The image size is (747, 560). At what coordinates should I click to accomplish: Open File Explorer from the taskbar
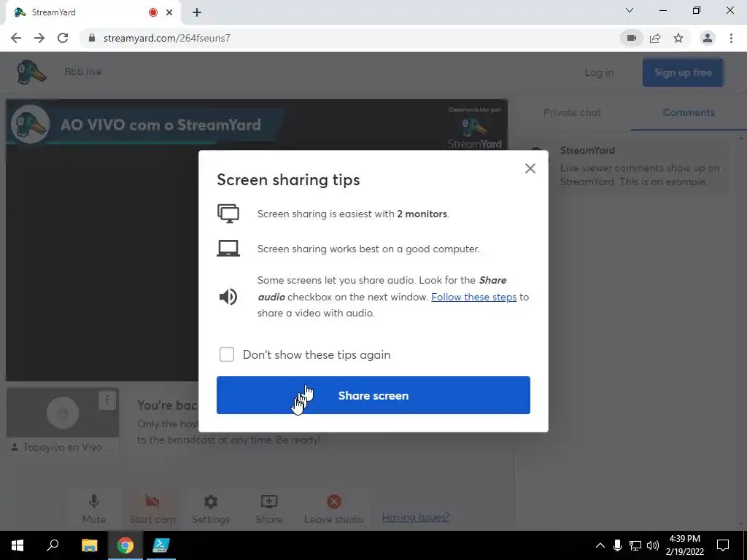click(89, 545)
